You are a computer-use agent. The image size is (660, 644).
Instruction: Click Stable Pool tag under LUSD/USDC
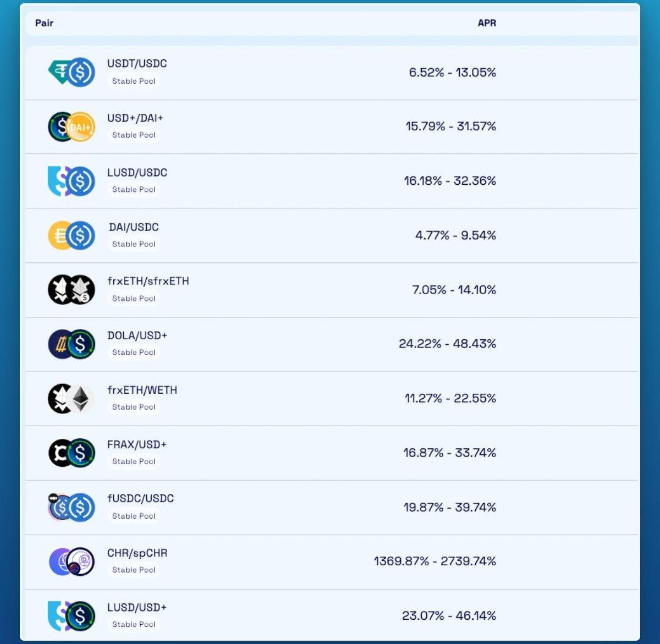(x=134, y=190)
